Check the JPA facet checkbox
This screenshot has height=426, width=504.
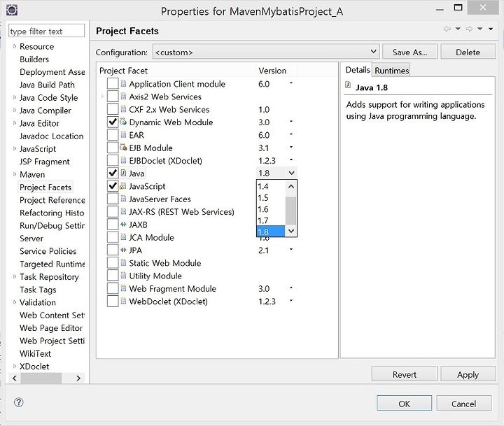[113, 250]
